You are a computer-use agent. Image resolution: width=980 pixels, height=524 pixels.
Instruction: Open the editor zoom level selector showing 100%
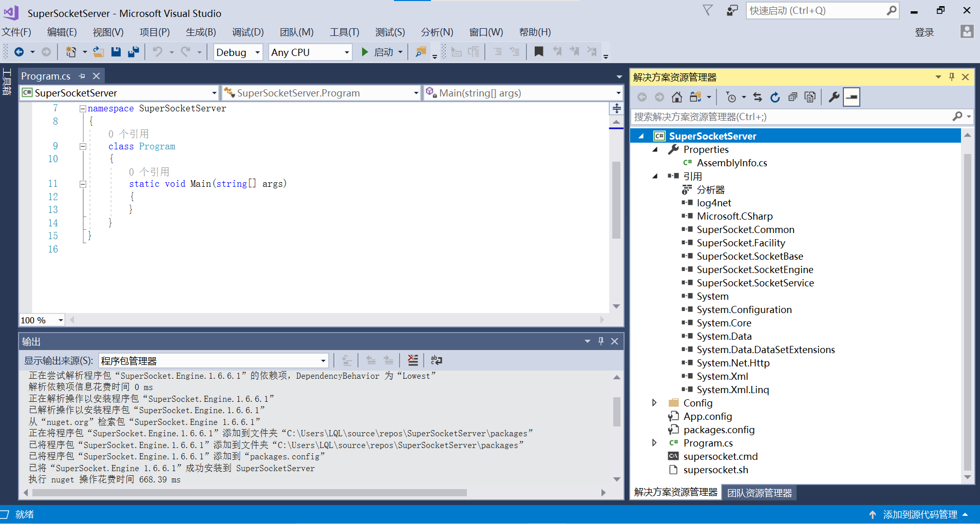(x=41, y=320)
